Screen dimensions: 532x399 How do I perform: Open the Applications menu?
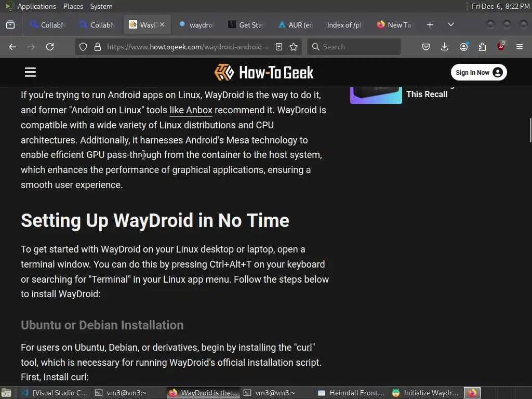(37, 6)
